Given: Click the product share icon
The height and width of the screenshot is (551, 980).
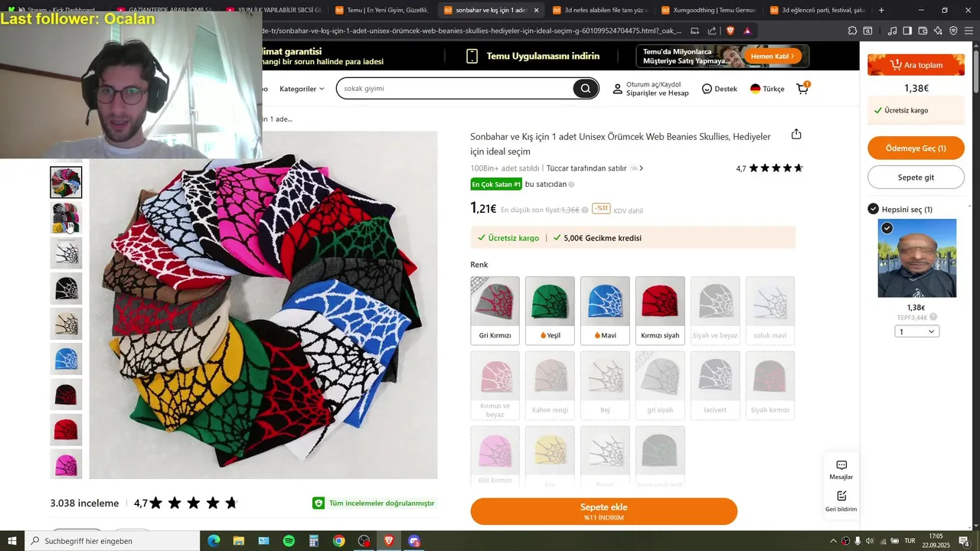Looking at the screenshot, I should [796, 134].
